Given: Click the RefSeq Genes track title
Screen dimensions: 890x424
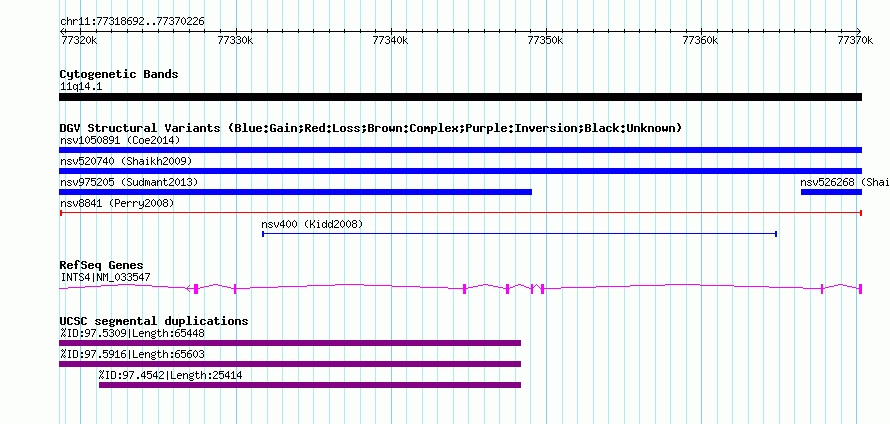Looking at the screenshot, I should 102,265.
